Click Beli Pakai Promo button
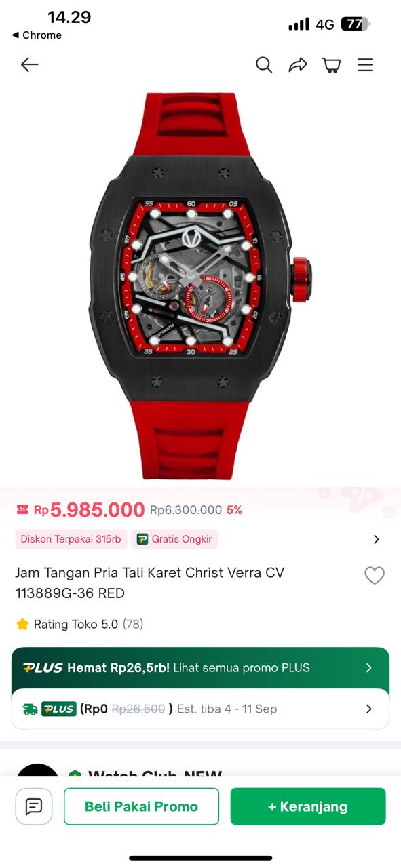 [x=141, y=806]
